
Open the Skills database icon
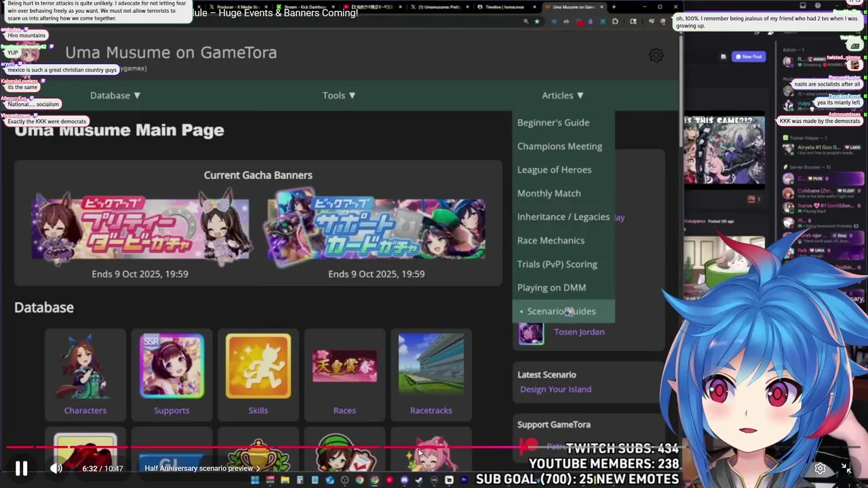pos(258,374)
